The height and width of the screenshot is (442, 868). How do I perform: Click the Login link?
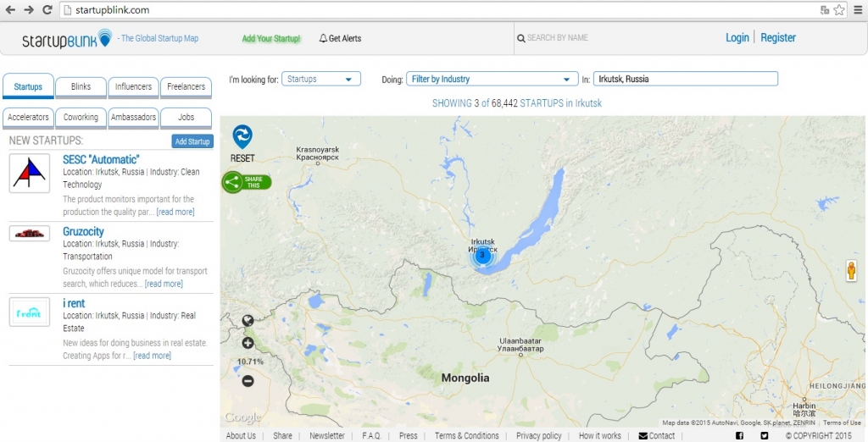[x=737, y=37]
